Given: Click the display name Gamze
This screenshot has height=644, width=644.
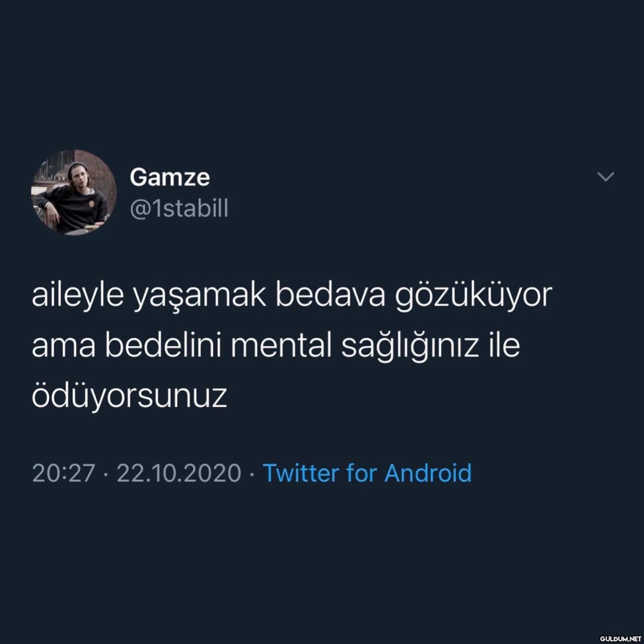Looking at the screenshot, I should (170, 177).
